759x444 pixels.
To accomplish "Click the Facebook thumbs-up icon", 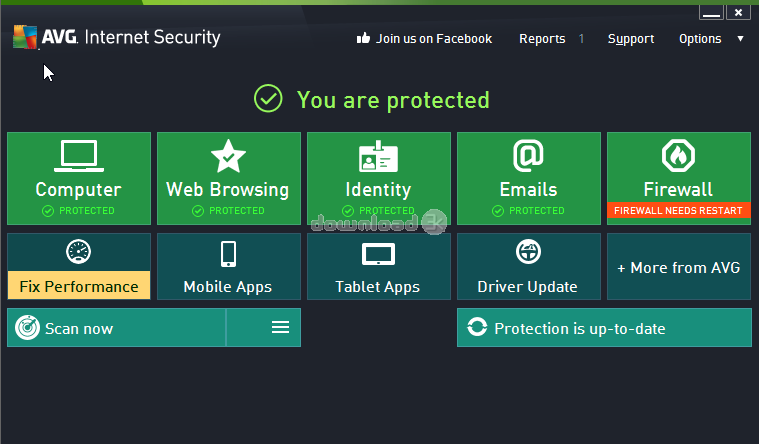I will 363,38.
